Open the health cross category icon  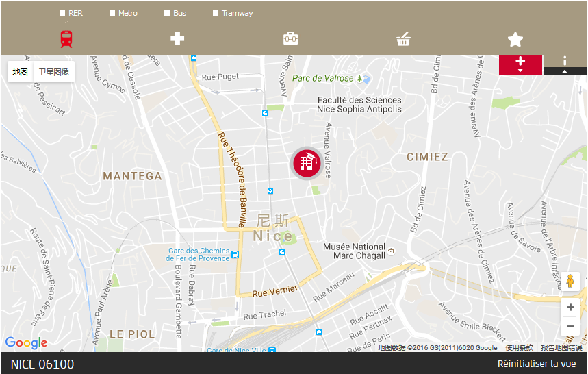click(x=177, y=38)
